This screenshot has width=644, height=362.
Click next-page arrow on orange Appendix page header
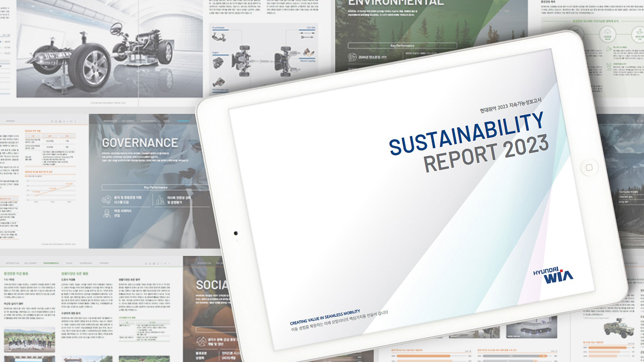pyautogui.click(x=75, y=121)
